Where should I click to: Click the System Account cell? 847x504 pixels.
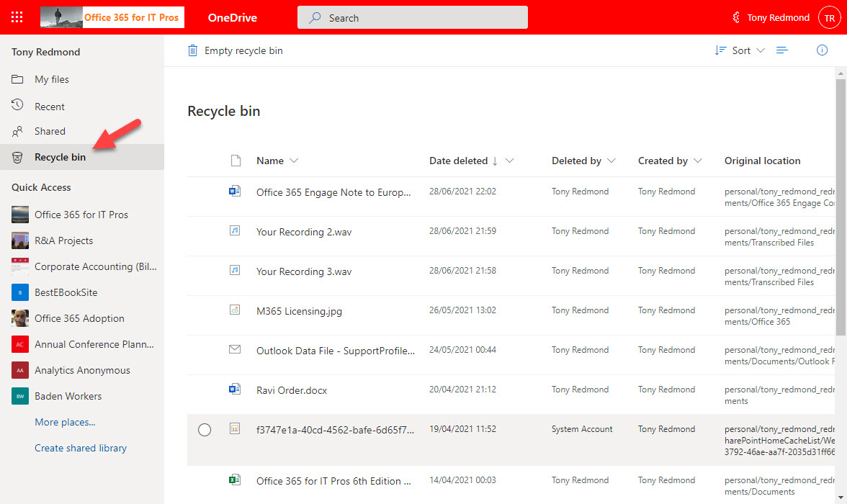(582, 429)
